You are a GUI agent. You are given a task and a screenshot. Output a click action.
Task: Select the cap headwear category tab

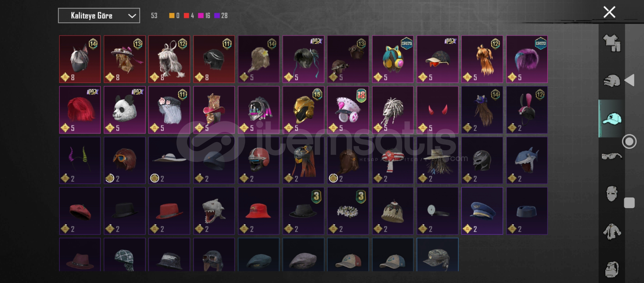[612, 119]
